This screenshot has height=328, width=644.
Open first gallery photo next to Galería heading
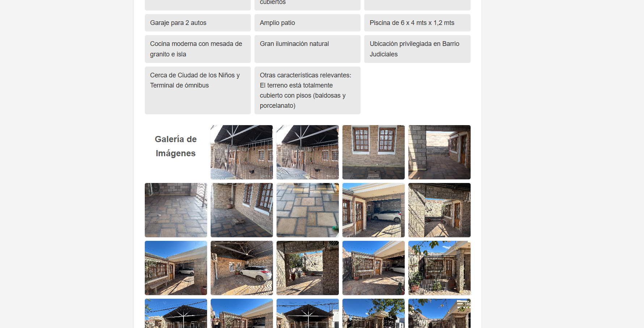[241, 152]
